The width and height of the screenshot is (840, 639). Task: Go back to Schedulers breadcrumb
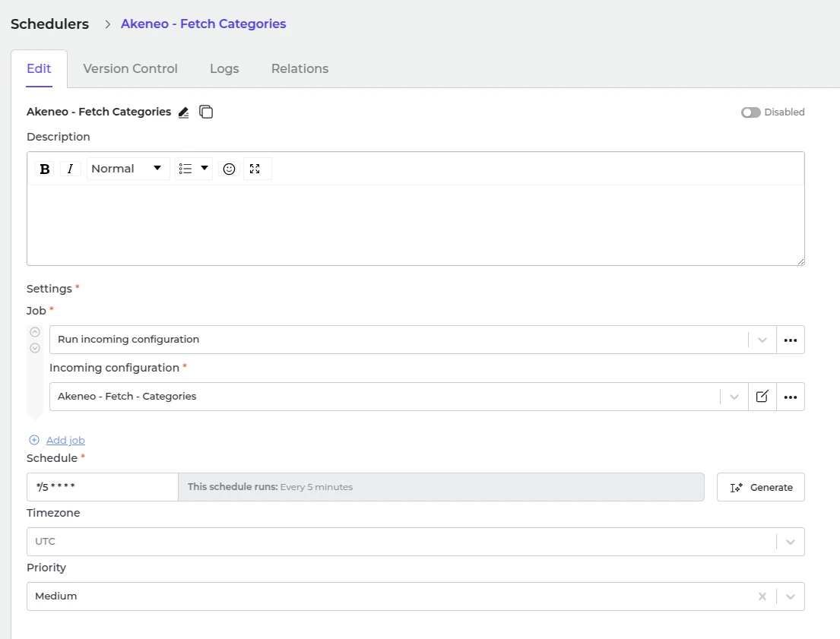tap(50, 24)
